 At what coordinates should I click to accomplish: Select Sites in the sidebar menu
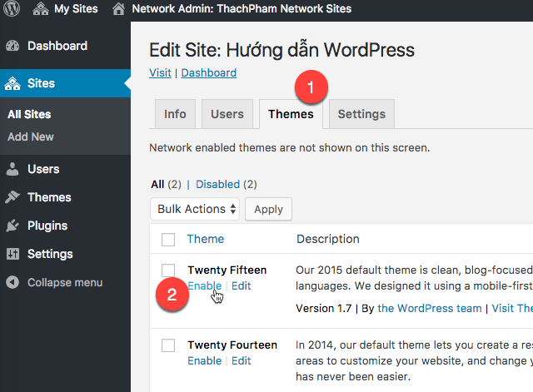coord(41,83)
